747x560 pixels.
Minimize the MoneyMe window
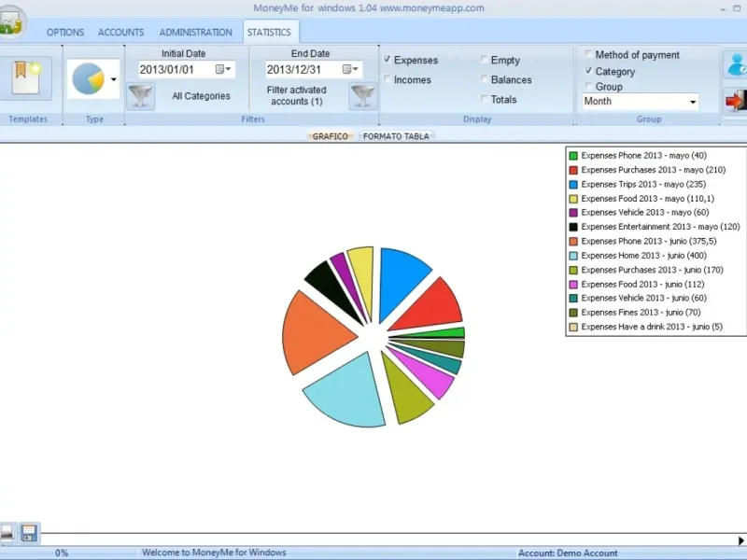pyautogui.click(x=723, y=8)
